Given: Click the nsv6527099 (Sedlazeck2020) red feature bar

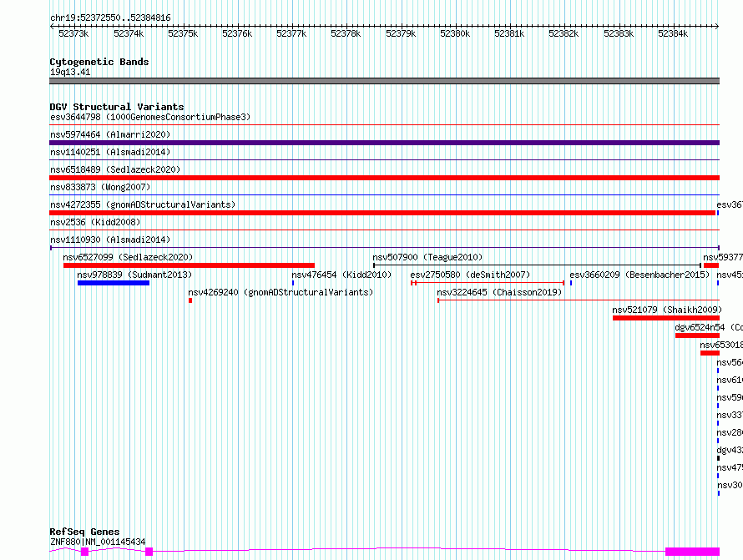Looking at the screenshot, I should [189, 265].
